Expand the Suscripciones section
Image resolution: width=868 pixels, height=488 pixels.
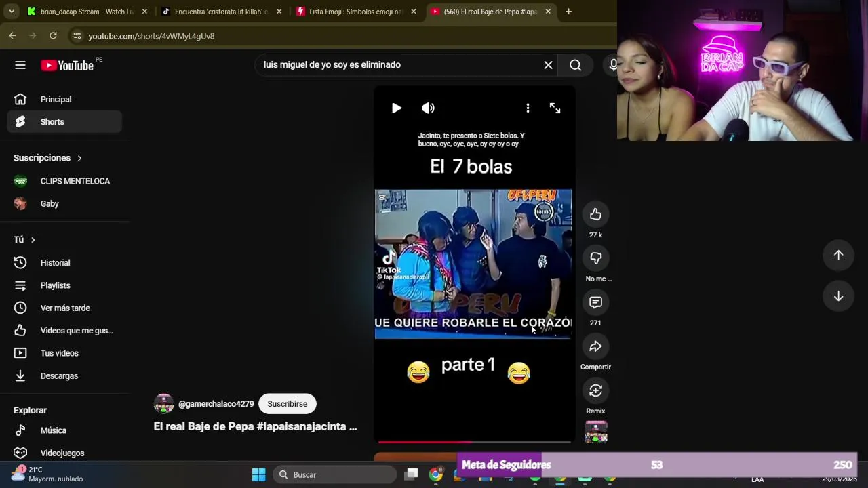(x=47, y=158)
